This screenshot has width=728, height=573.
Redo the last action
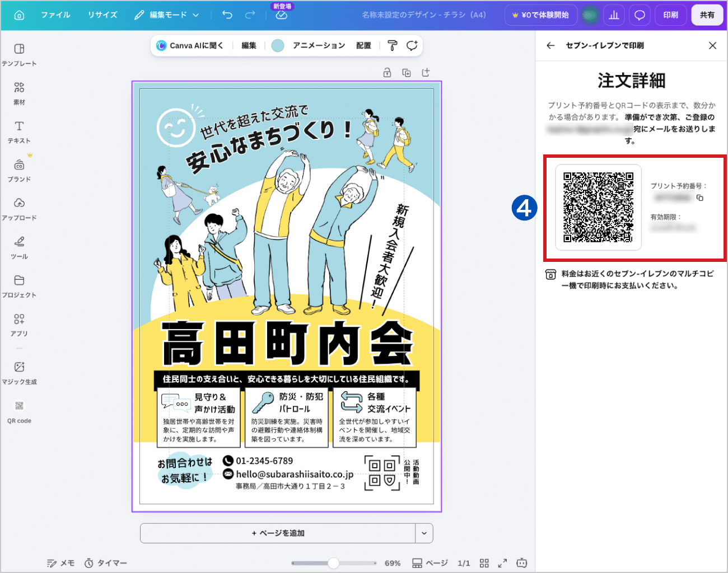click(x=250, y=15)
